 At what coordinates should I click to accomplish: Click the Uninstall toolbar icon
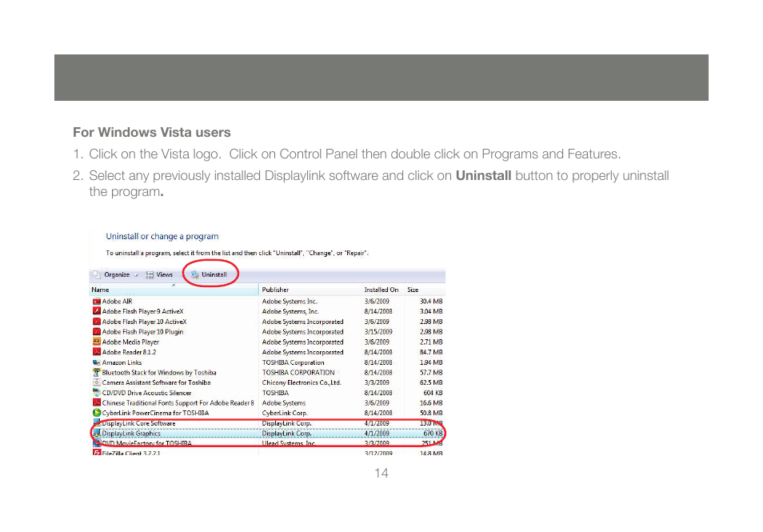[195, 275]
